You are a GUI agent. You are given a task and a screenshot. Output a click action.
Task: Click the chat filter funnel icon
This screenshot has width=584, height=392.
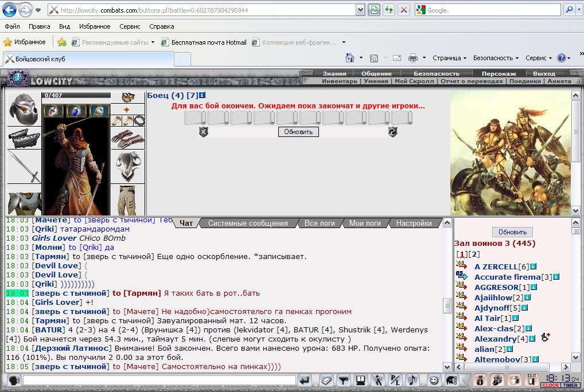(344, 381)
